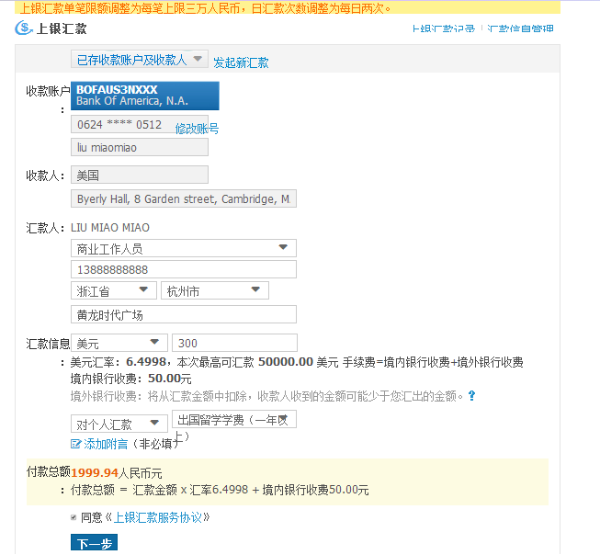Open the 对个人汇款 remittance type dropdown
The width and height of the screenshot is (600, 554).
point(114,423)
